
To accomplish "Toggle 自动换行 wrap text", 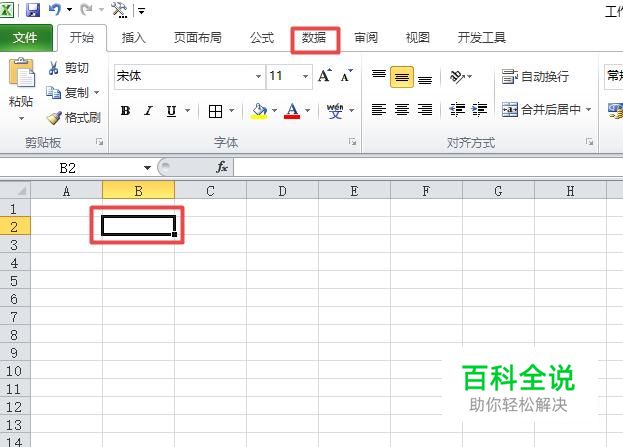I will click(535, 76).
